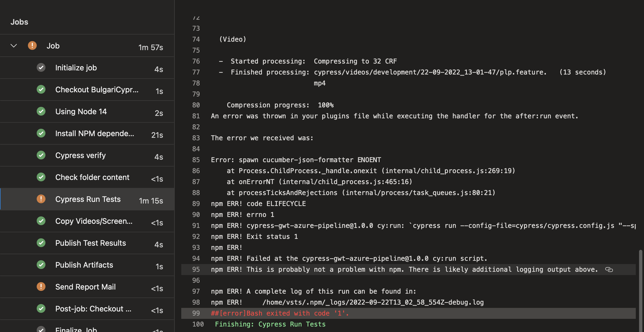Click the checkmark icon for Publish Artifacts
The width and height of the screenshot is (644, 332).
coord(41,265)
